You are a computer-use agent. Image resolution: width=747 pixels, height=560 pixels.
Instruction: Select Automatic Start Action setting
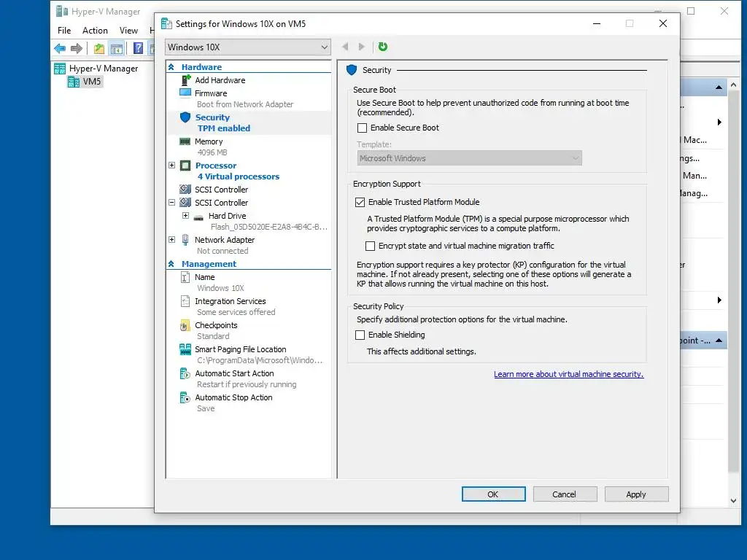click(249, 378)
